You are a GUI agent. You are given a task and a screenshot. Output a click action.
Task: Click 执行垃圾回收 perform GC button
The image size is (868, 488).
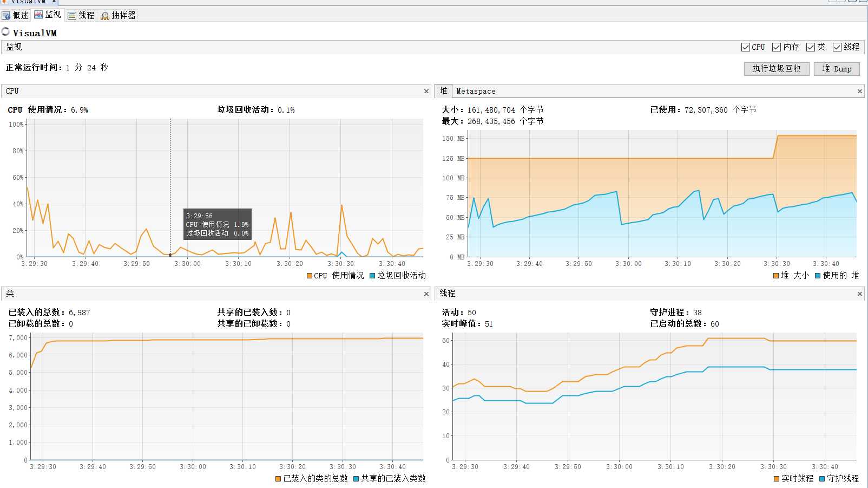click(x=776, y=69)
